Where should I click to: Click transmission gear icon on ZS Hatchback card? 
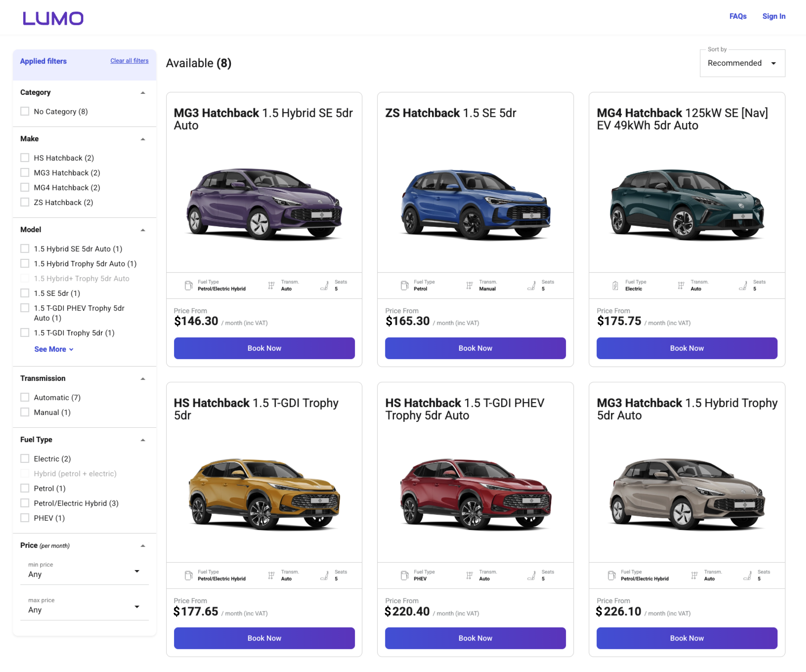469,285
